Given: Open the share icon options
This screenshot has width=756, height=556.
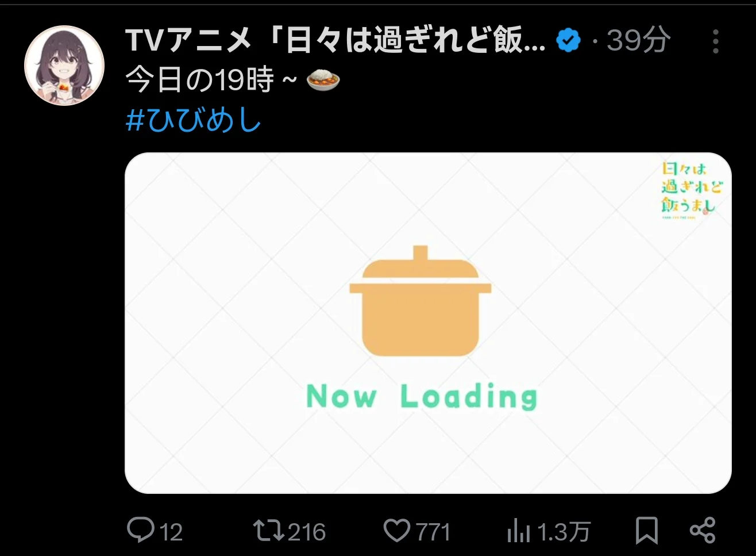Looking at the screenshot, I should tap(702, 530).
